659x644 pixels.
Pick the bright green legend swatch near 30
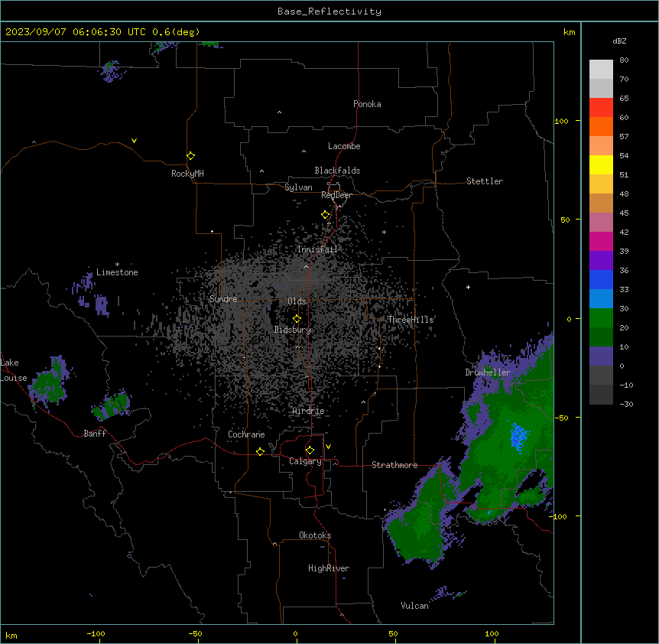[601, 318]
